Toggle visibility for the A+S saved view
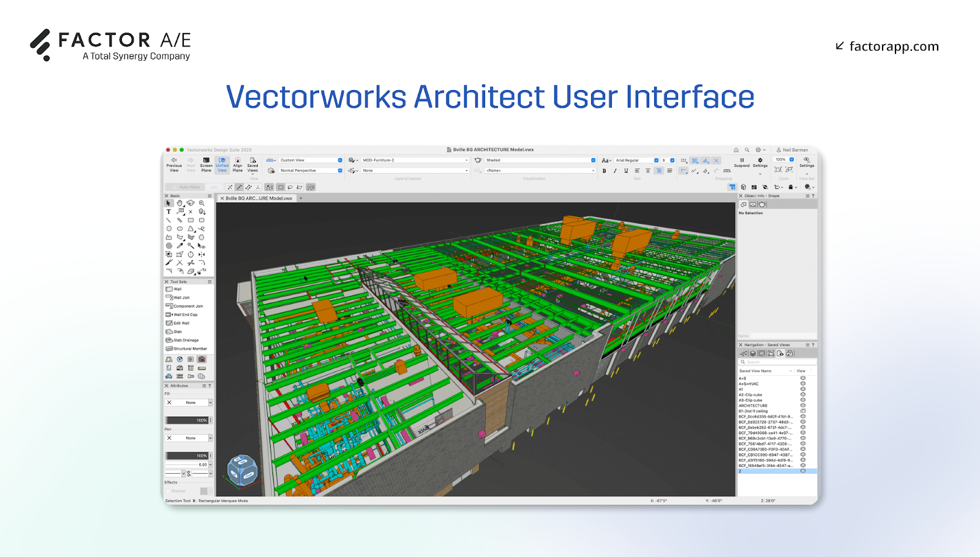Image resolution: width=980 pixels, height=557 pixels. pyautogui.click(x=804, y=379)
